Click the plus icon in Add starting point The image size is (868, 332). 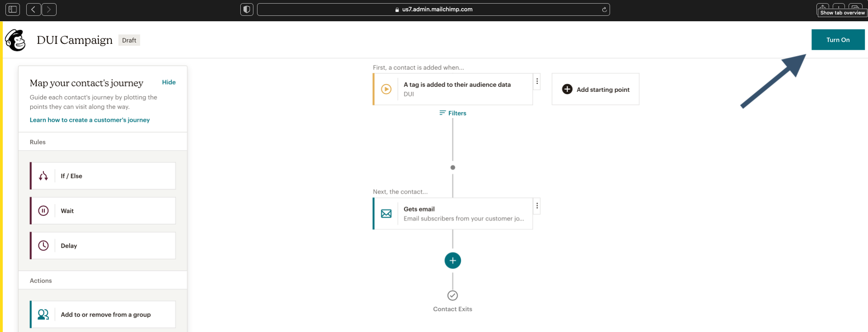tap(567, 89)
